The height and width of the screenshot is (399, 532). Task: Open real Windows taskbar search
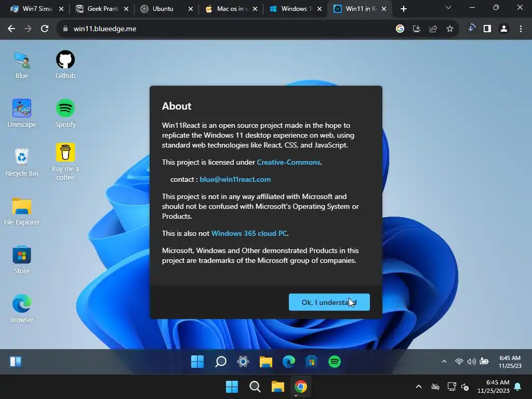click(x=255, y=387)
